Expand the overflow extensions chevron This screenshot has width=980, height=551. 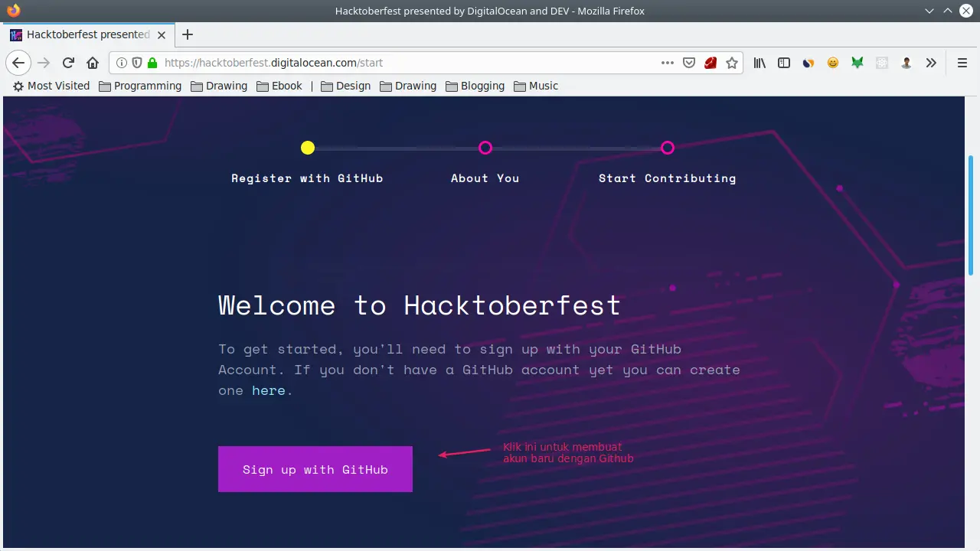pos(931,63)
